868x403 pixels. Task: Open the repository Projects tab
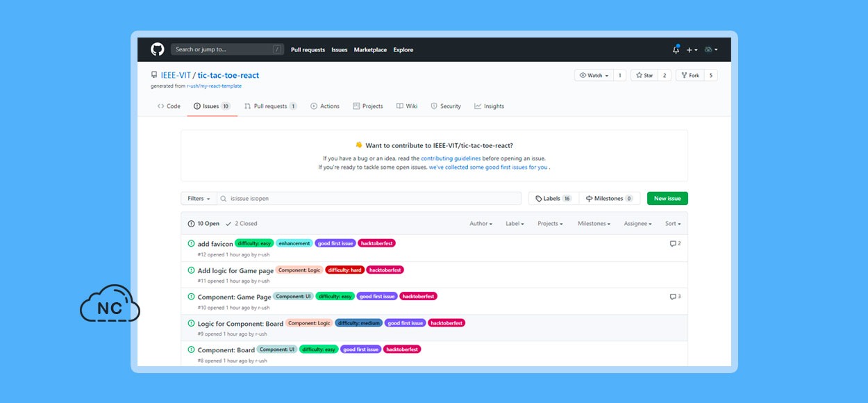coord(368,106)
